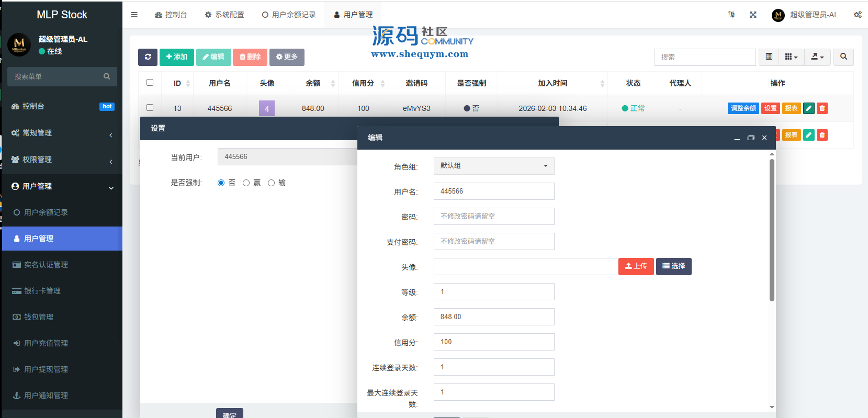Viewport: 868px width, 418px height.
Task: Click the magnifier search button beside table
Action: (843, 57)
